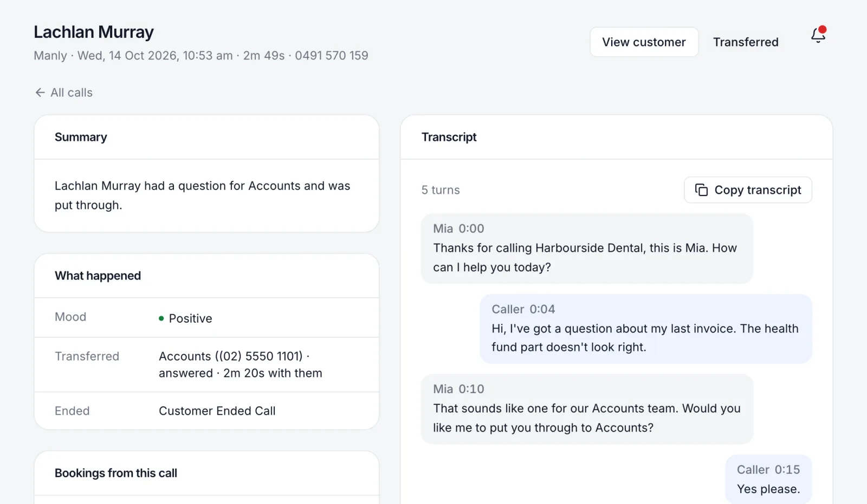Click the back arrow beside All calls

pos(40,93)
